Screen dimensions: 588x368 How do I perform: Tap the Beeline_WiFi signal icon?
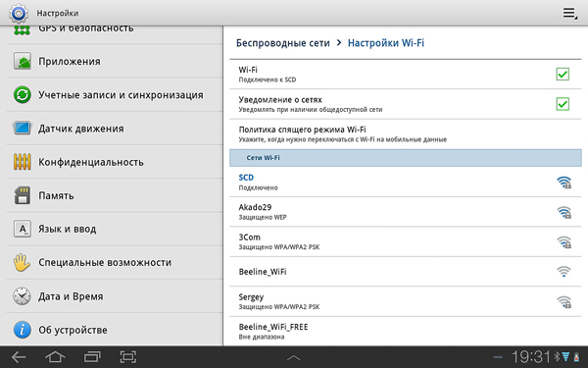click(x=563, y=272)
